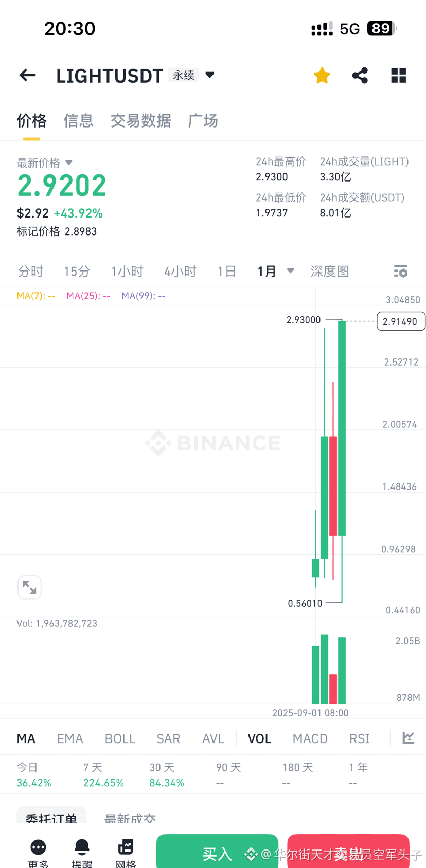The width and height of the screenshot is (426, 868).
Task: Open the 最新价格 dropdown arrow
Action: pos(69,162)
